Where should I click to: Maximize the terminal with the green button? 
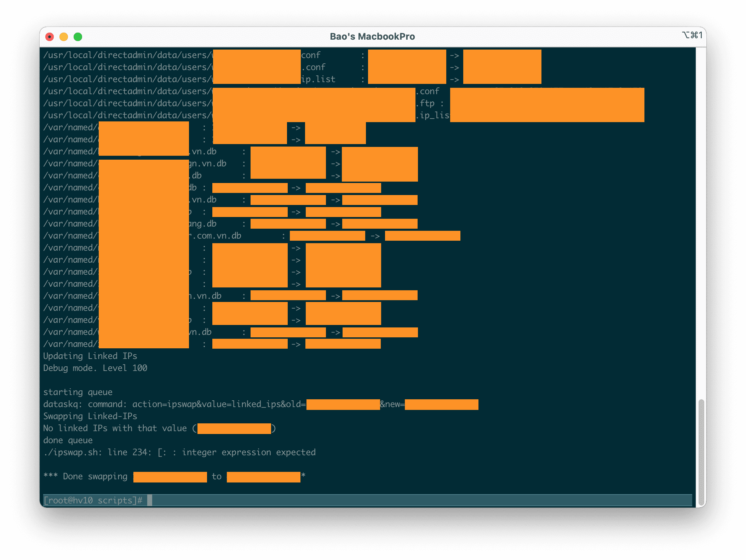78,37
